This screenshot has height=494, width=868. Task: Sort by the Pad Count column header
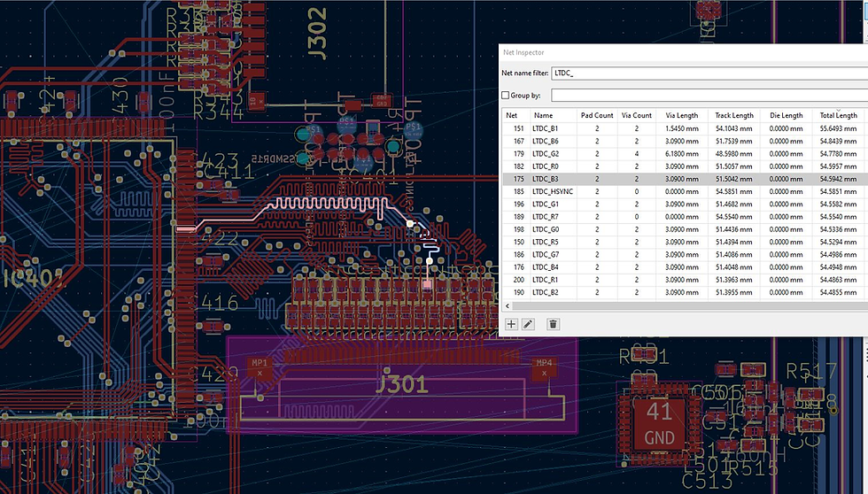point(597,115)
